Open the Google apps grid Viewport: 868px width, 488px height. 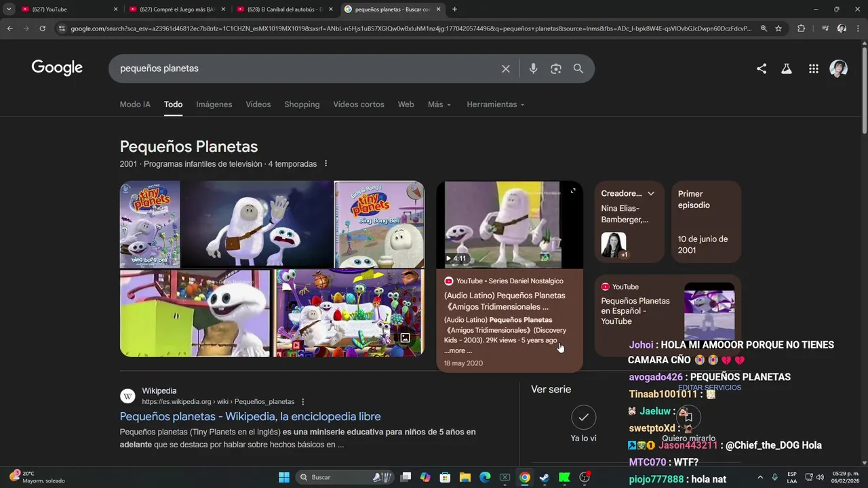point(814,68)
